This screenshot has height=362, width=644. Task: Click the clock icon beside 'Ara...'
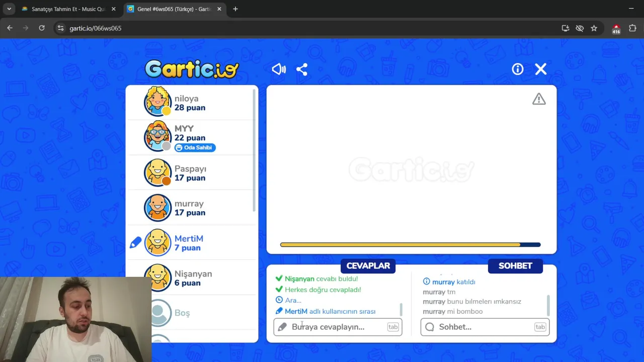tap(279, 300)
